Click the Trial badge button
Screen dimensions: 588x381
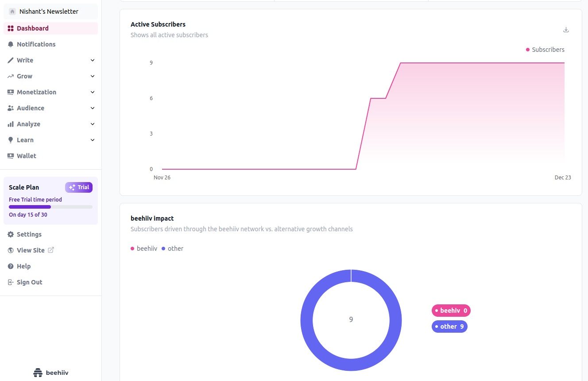79,187
